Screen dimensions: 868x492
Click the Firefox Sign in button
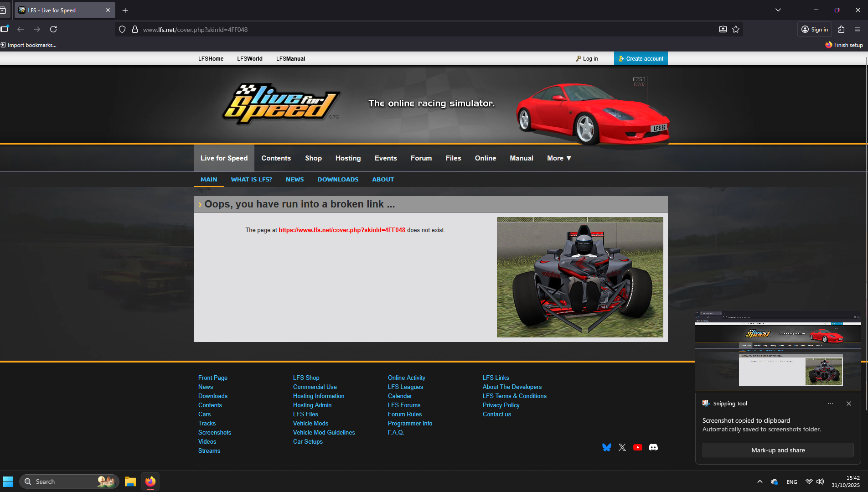point(815,29)
